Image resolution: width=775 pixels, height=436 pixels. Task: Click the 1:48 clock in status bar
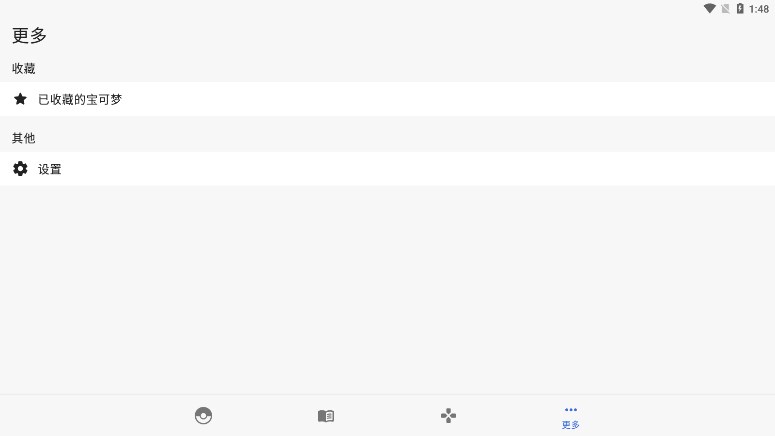coord(759,9)
